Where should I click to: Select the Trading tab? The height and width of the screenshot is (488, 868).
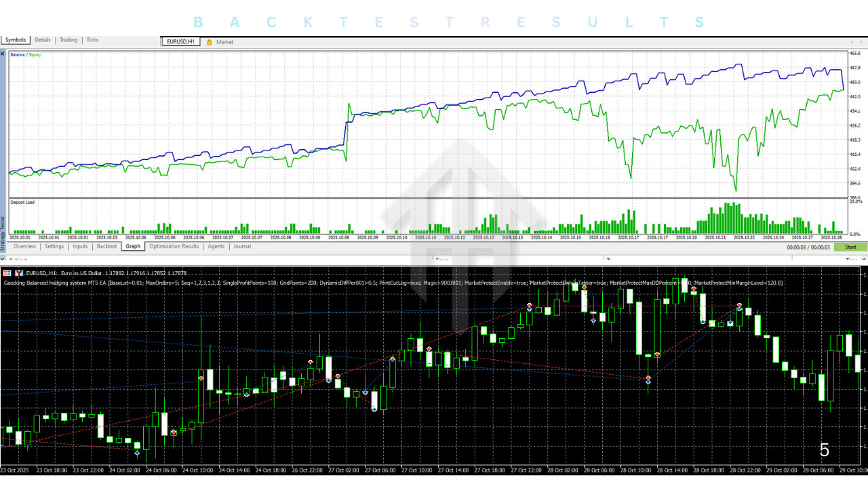click(68, 40)
